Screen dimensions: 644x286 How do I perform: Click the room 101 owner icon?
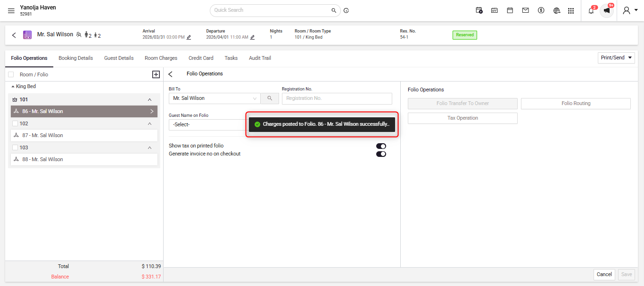click(15, 100)
